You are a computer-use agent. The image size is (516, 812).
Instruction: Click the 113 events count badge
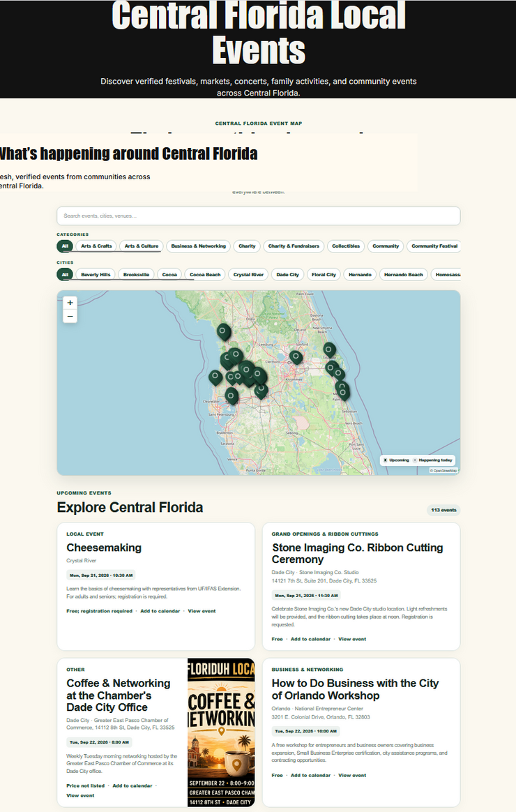443,510
